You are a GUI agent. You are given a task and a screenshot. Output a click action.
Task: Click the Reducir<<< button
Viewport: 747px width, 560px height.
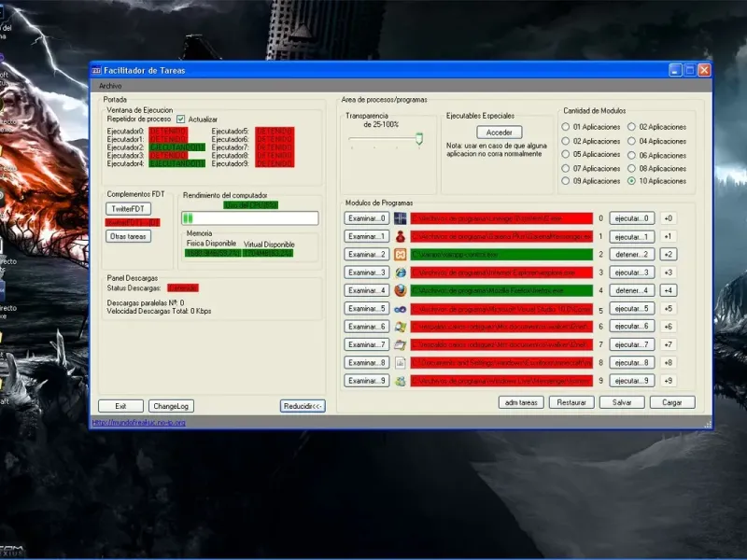303,406
